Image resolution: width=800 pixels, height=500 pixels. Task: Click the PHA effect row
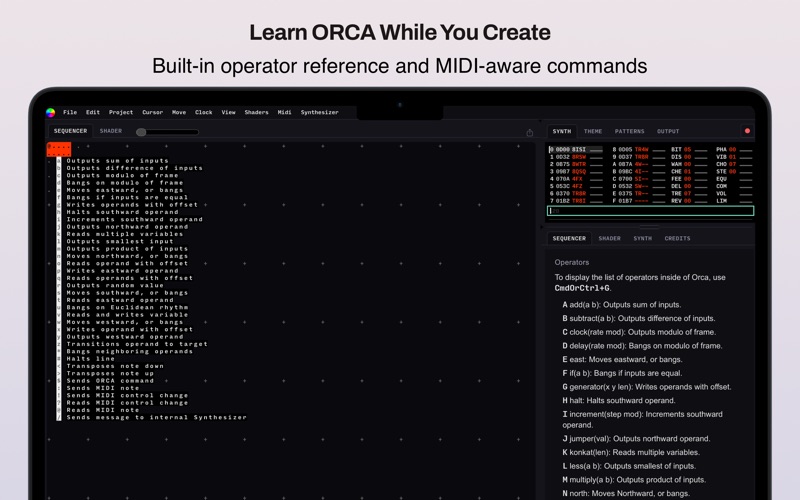coord(734,149)
